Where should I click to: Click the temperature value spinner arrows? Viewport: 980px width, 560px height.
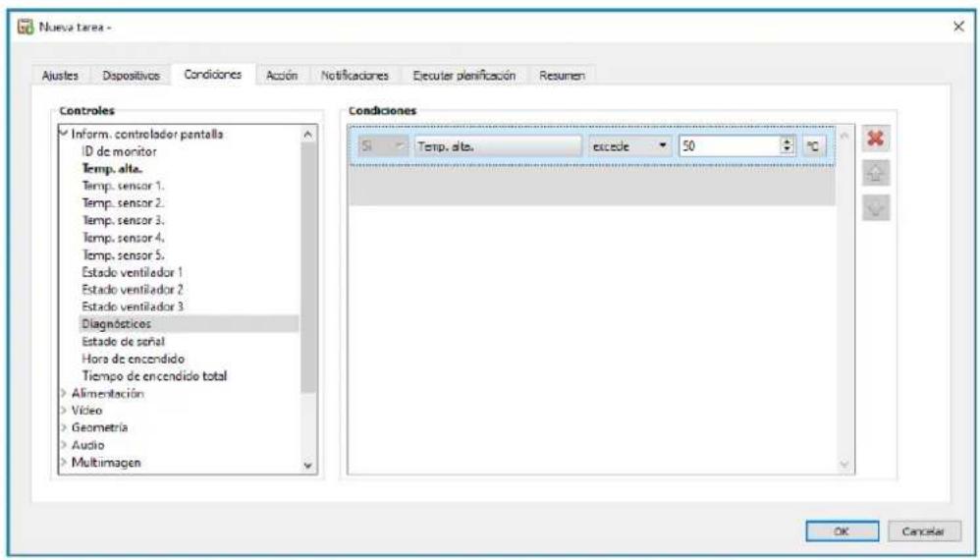tap(788, 146)
